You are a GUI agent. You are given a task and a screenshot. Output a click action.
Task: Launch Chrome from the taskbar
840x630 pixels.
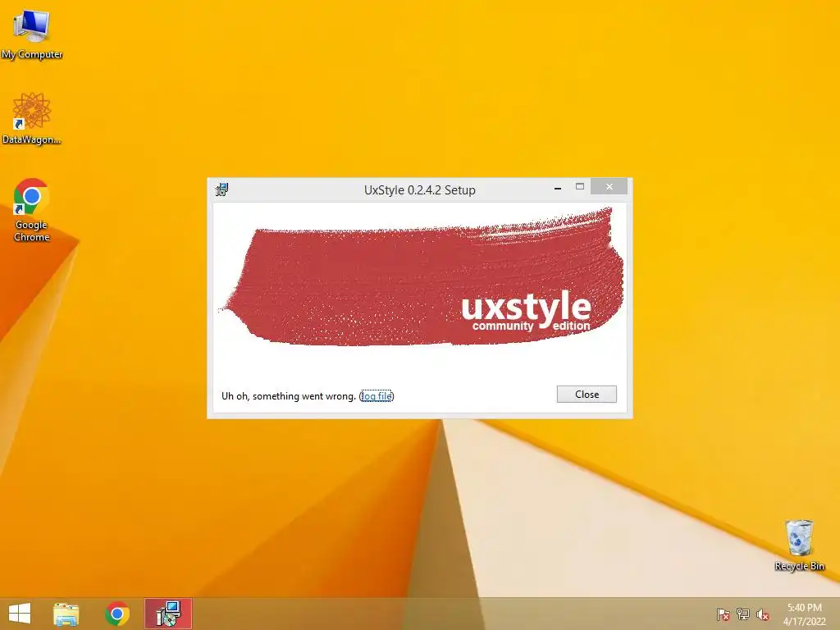tap(117, 614)
